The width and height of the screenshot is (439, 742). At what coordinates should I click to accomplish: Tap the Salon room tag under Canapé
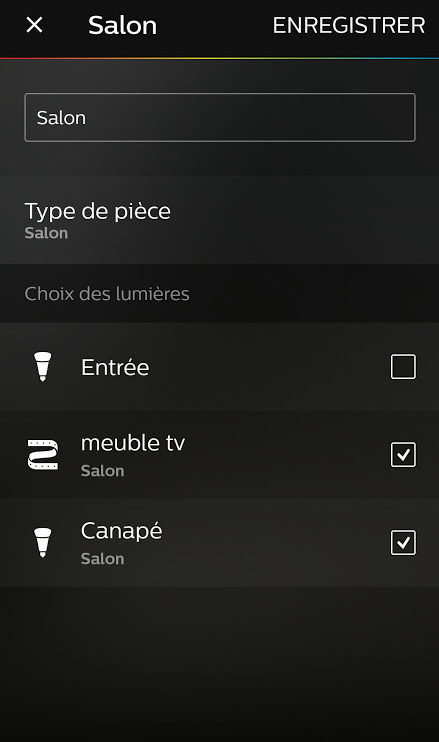coord(103,558)
